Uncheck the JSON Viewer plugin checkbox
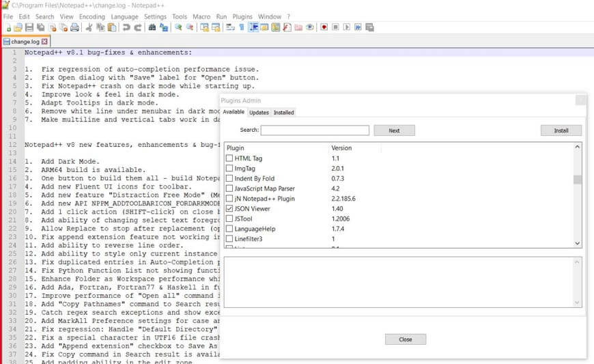The width and height of the screenshot is (594, 364). click(229, 208)
